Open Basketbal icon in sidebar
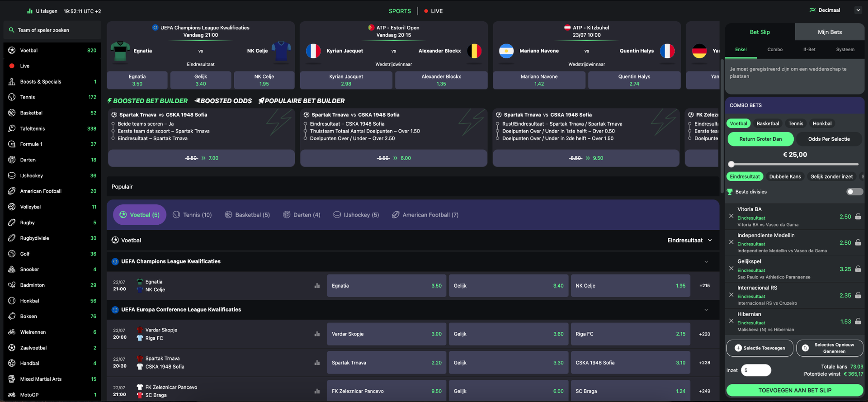Screen dimensions: 868x402 pos(12,113)
